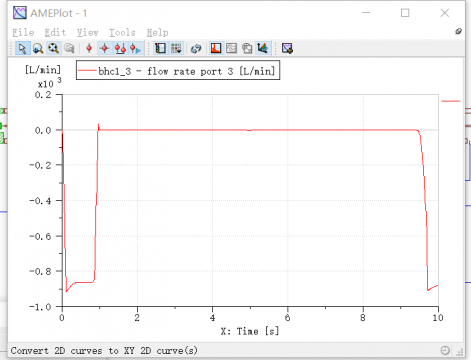
Task: Click the update/refresh plot icon
Action: coord(196,49)
